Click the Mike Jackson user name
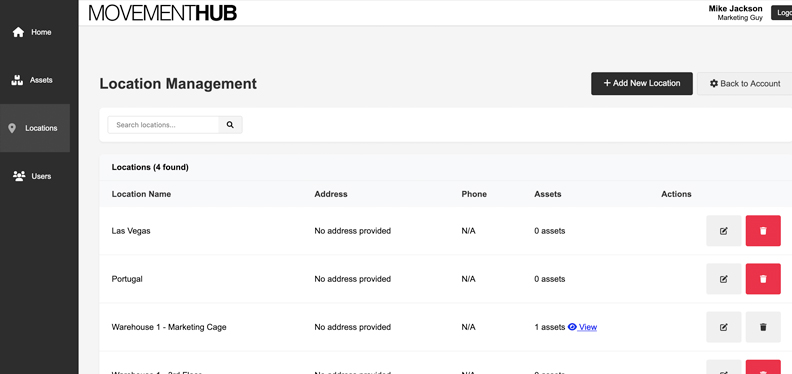792x374 pixels. point(735,9)
